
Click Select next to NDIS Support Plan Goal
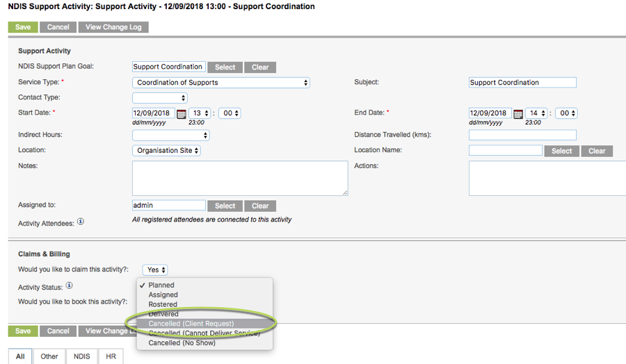[x=225, y=67]
